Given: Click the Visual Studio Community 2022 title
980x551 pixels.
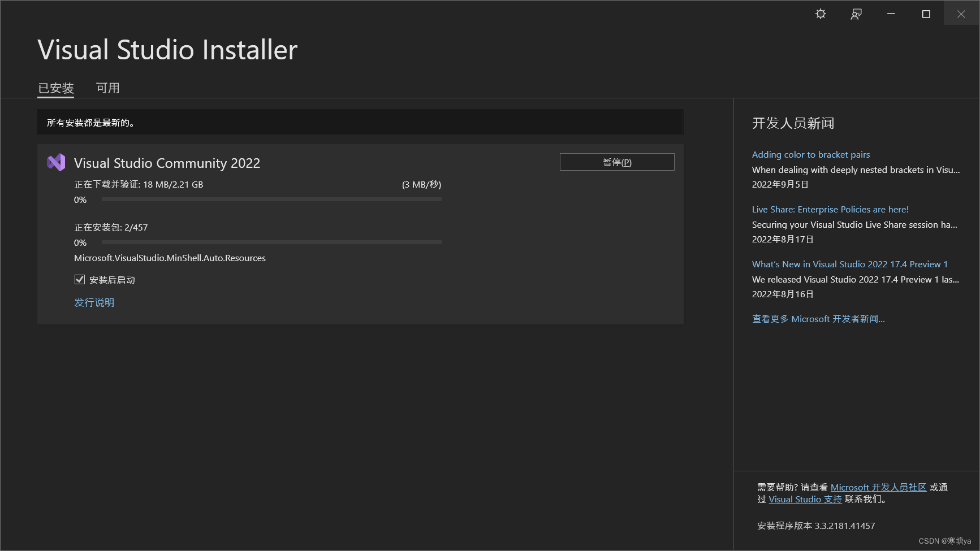Looking at the screenshot, I should pyautogui.click(x=167, y=163).
